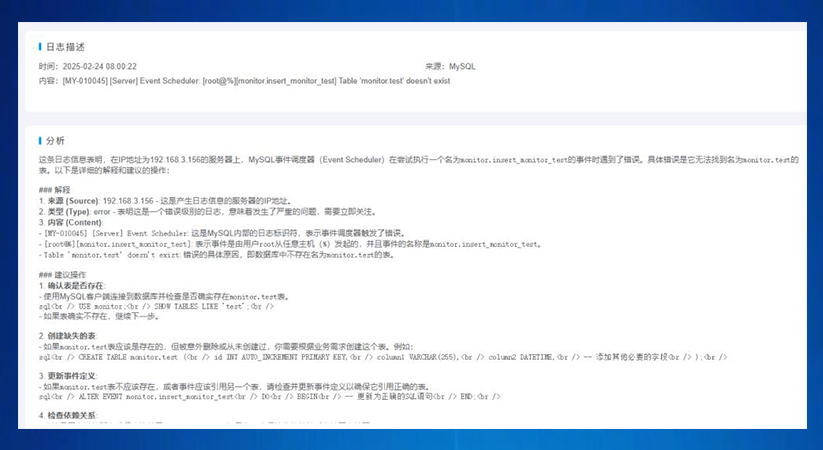Click the bullet explaining Table 'monitor.test' doesn't exist
The height and width of the screenshot is (450, 823).
pyautogui.click(x=217, y=255)
